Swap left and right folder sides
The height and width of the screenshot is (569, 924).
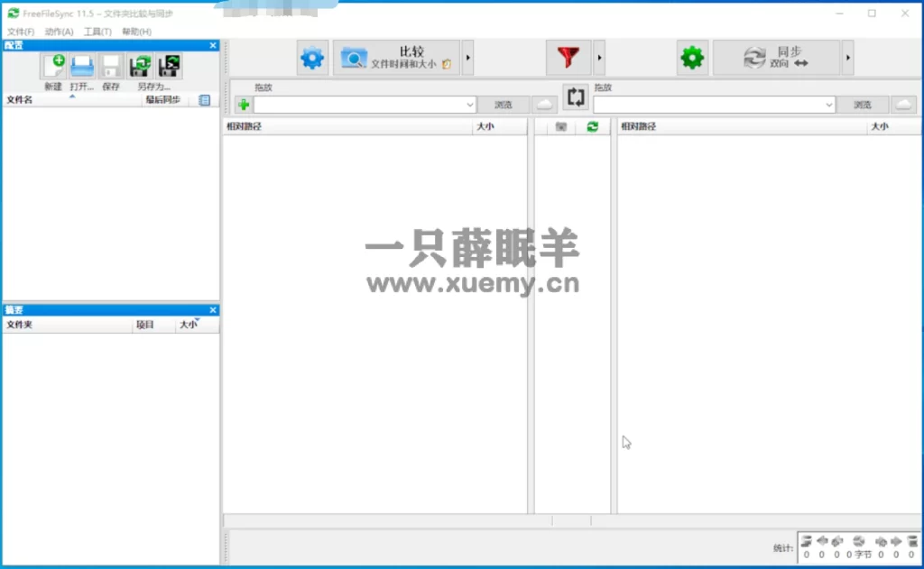click(x=575, y=97)
